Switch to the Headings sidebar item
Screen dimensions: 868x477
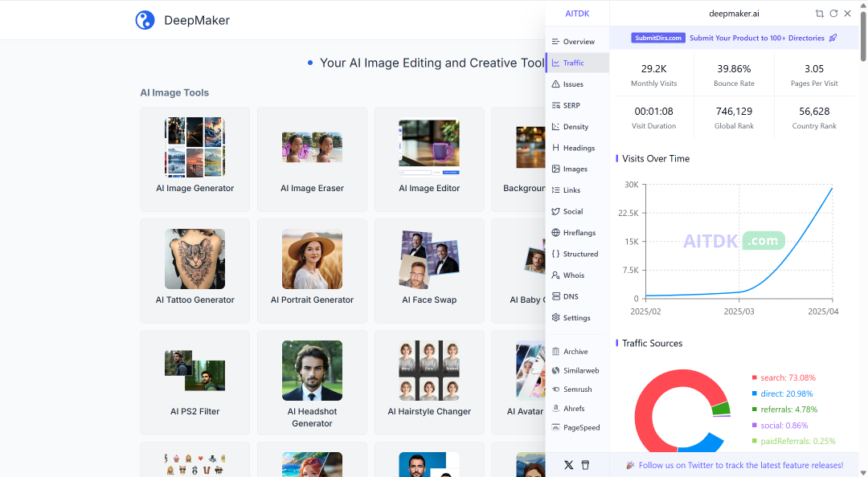pyautogui.click(x=577, y=148)
